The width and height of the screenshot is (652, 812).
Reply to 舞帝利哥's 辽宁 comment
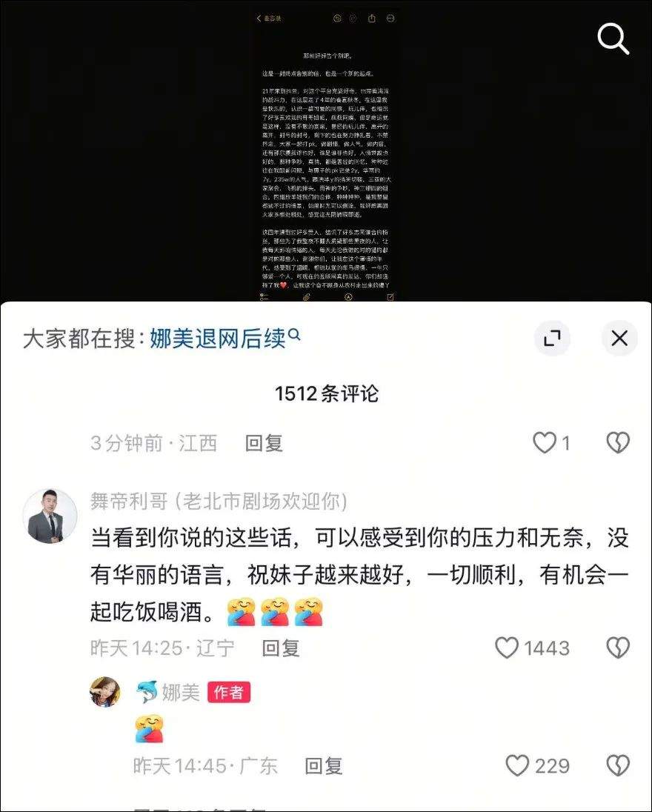(x=281, y=648)
